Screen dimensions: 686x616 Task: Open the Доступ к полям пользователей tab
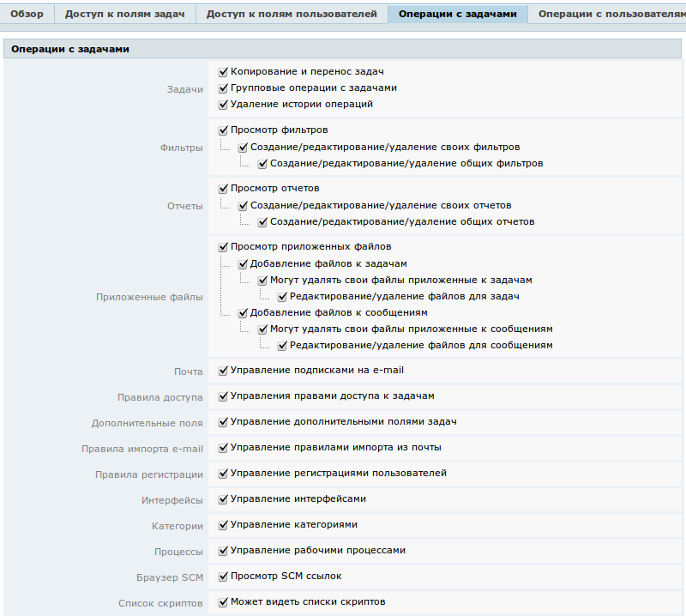(292, 14)
